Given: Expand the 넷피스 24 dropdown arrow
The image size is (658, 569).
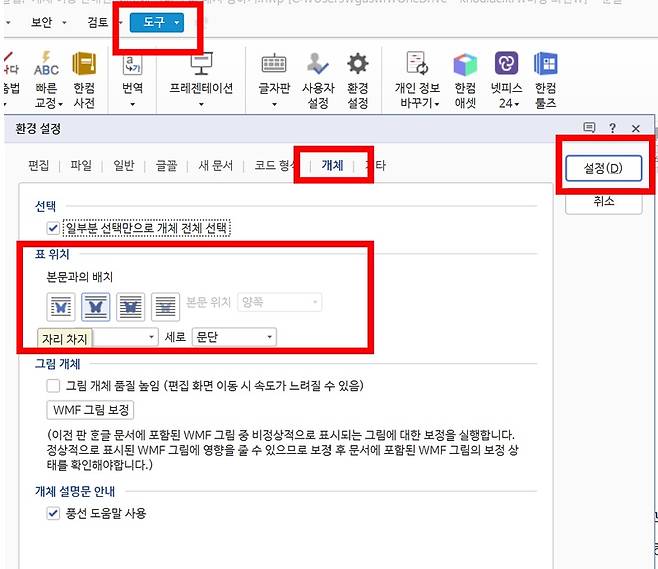Looking at the screenshot, I should point(517,104).
